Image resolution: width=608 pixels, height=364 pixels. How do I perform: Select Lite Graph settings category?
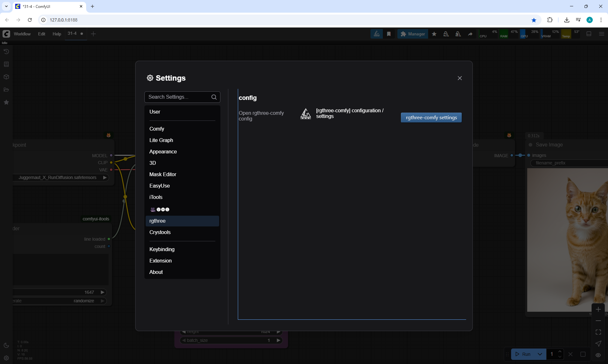pos(161,140)
